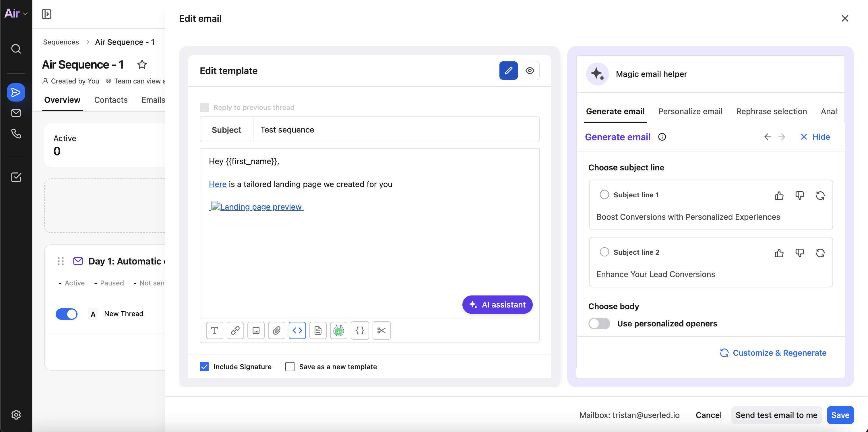Click the scissors snippet icon in editor toolbar
The image size is (868, 432).
(x=381, y=330)
